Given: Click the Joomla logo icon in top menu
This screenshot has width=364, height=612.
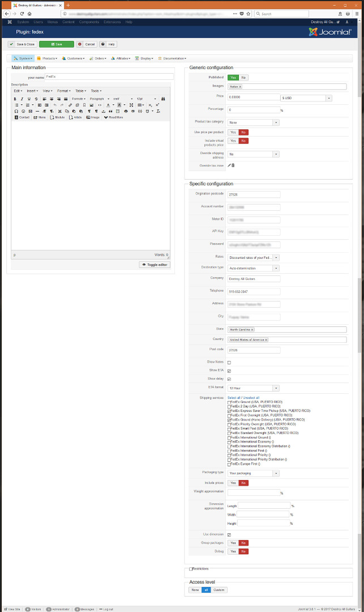Looking at the screenshot, I should coord(10,22).
